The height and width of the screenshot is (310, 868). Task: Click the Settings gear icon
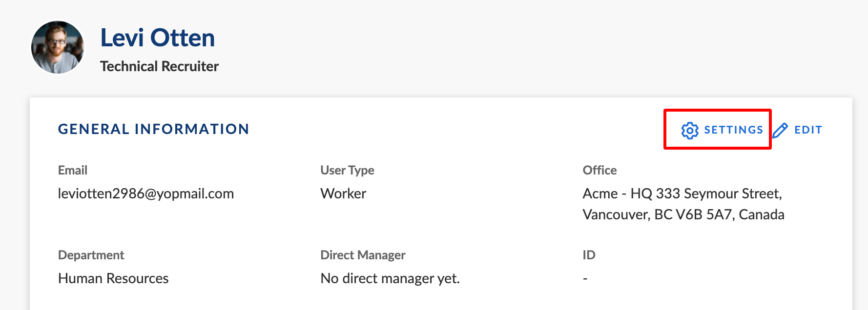coord(690,130)
